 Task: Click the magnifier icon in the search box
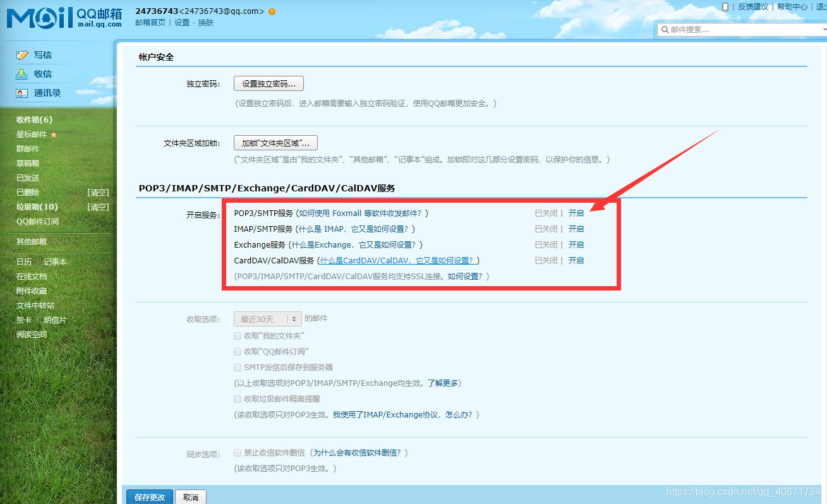pos(664,29)
